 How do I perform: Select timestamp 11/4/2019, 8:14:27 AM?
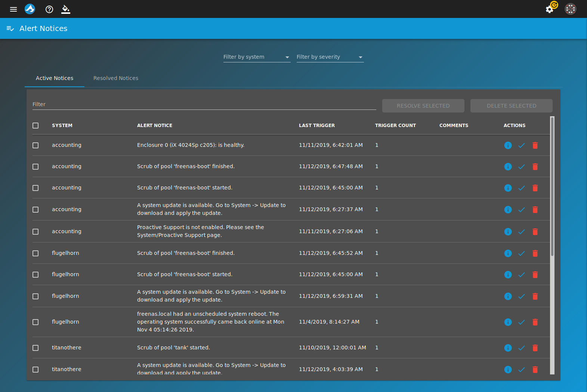(329, 322)
